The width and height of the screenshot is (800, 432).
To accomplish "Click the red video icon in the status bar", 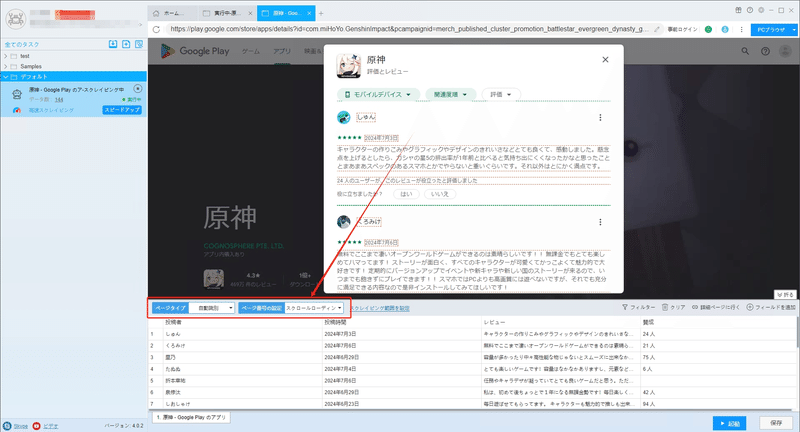I will click(36, 426).
